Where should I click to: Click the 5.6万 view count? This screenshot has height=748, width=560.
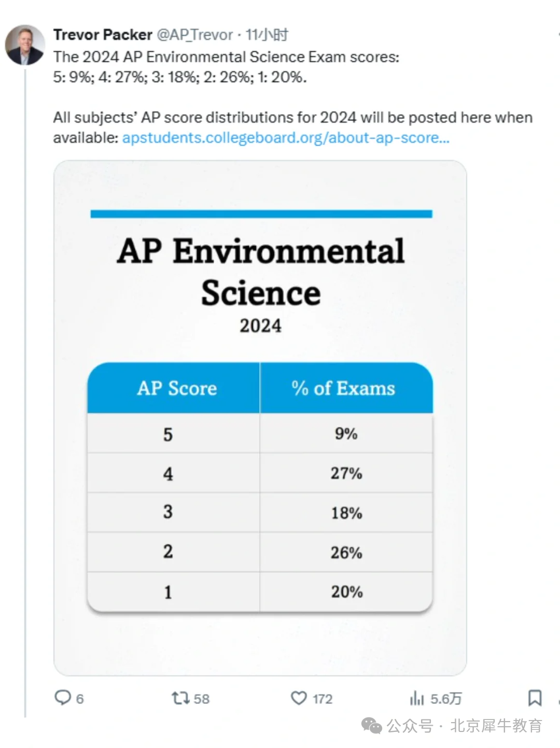tap(446, 699)
